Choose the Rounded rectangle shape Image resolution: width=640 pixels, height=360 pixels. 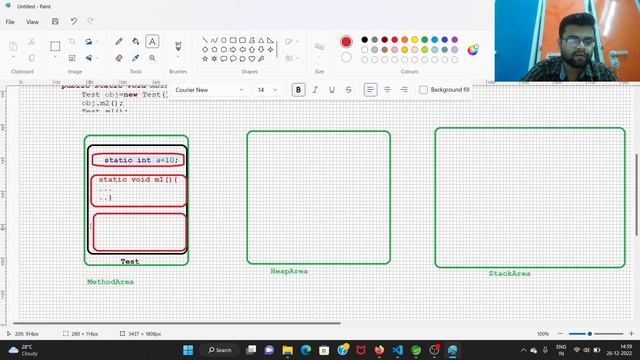tap(242, 40)
